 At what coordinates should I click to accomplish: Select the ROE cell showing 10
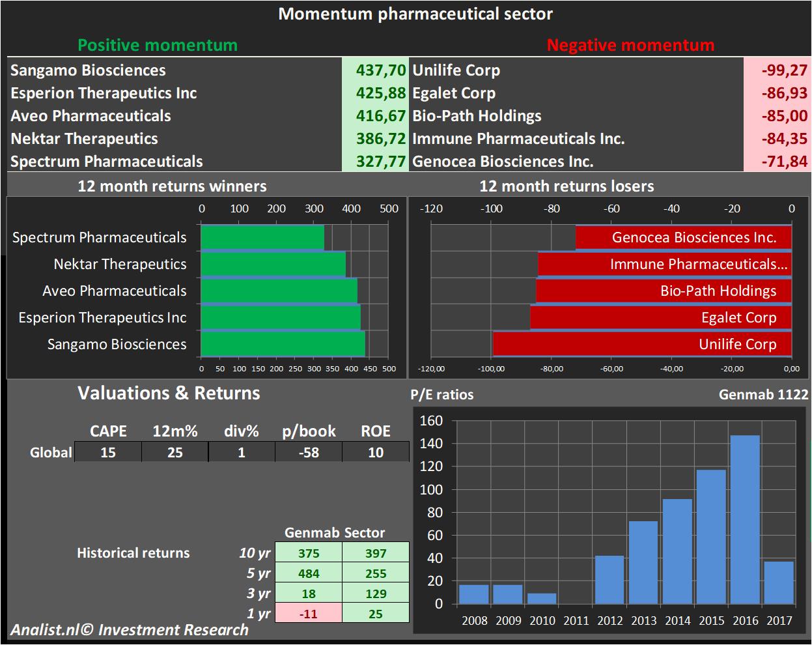coord(376,452)
